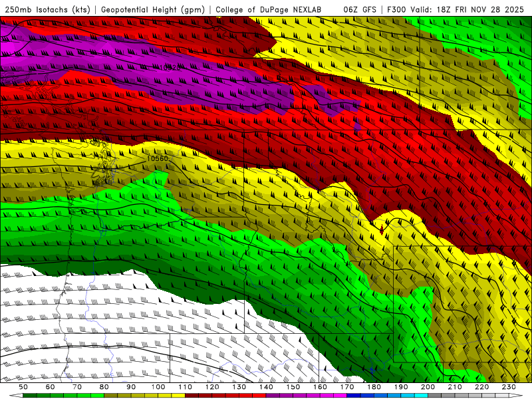532x399 pixels.
Task: Click the small red location marker on map
Action: (382, 229)
